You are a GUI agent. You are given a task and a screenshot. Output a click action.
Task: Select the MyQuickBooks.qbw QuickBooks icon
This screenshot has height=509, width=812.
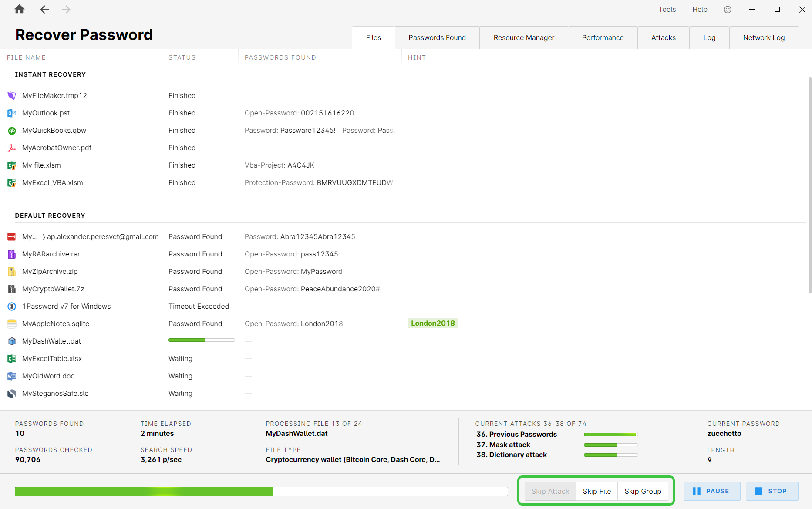[12, 130]
